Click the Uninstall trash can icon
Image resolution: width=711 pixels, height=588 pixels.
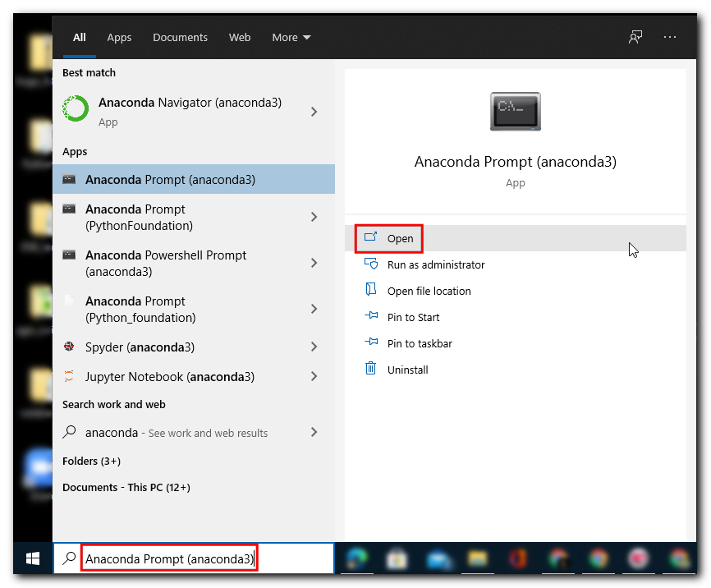pyautogui.click(x=370, y=368)
